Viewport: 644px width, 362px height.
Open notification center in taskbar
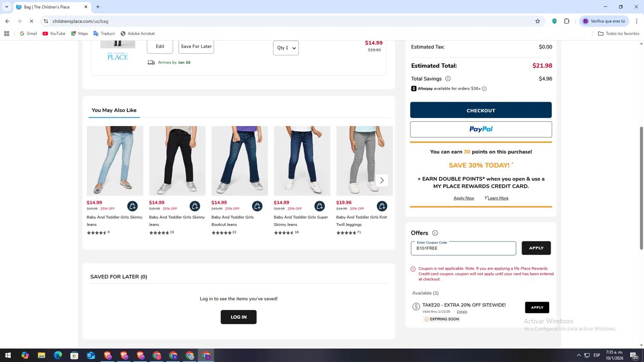click(634, 355)
